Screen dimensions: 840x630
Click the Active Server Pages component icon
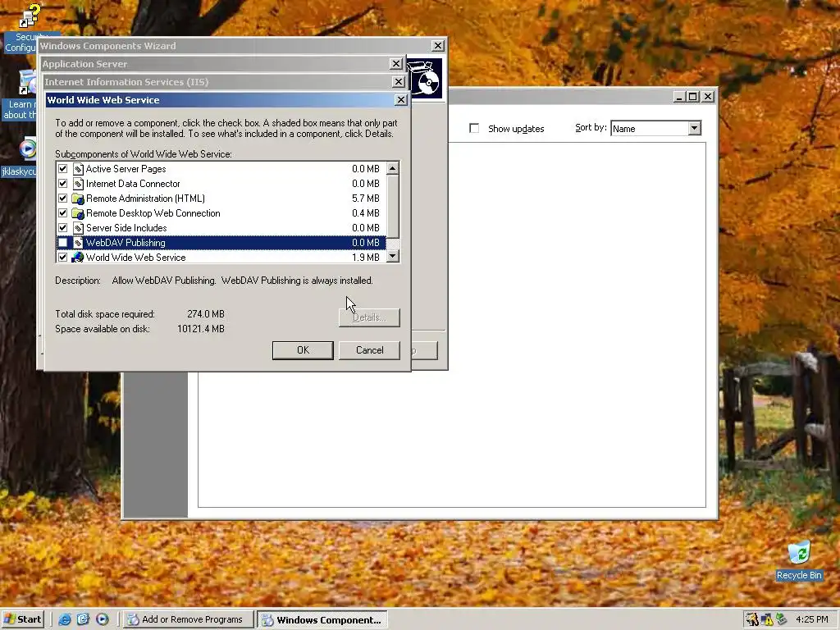[78, 169]
